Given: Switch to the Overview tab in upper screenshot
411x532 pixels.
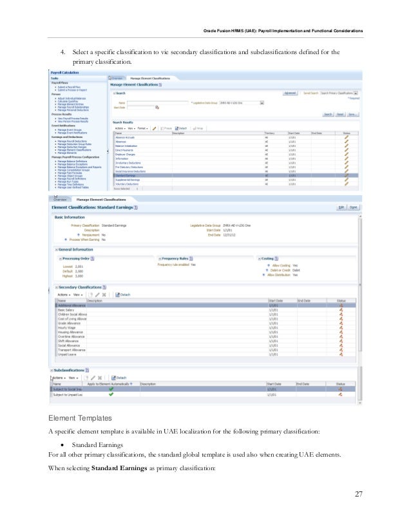Looking at the screenshot, I should [116, 78].
